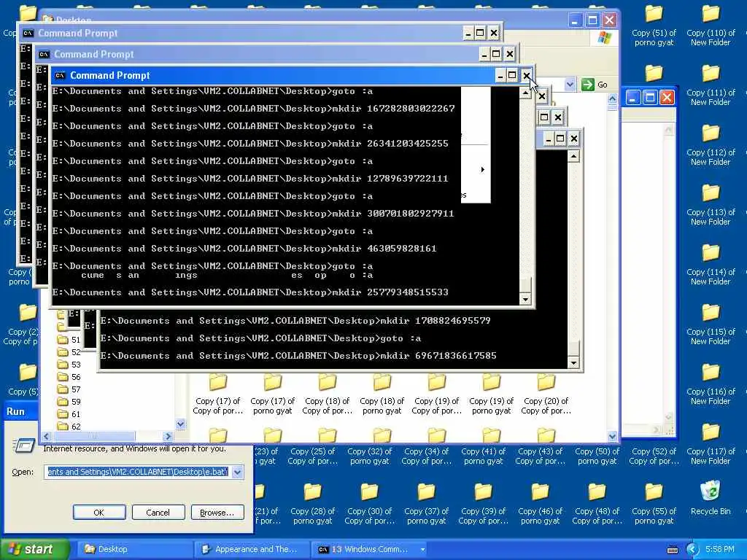747x560 pixels.
Task: Select folder 59 in Explorer tree
Action: (x=69, y=402)
